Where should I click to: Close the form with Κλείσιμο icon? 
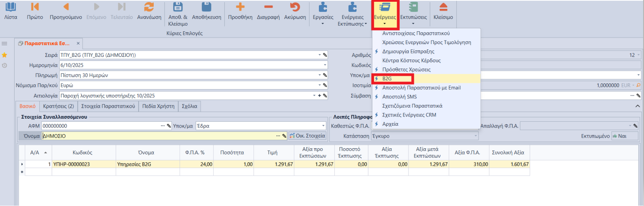[x=443, y=8]
